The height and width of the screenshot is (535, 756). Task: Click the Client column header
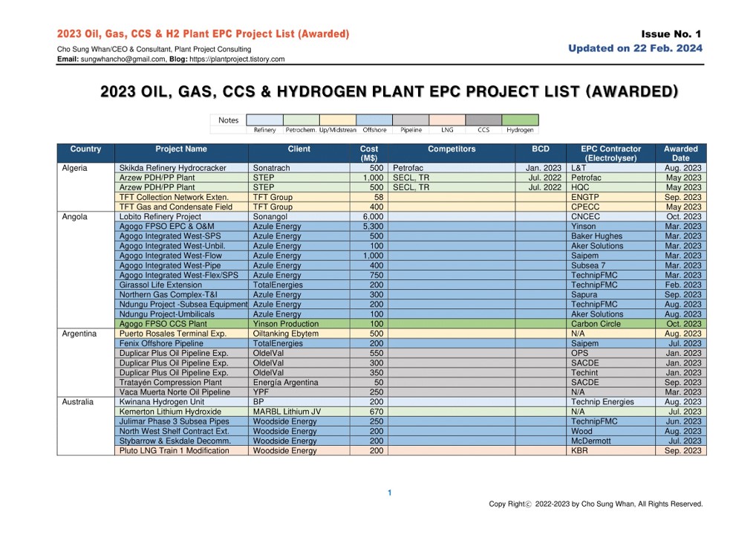coord(299,153)
